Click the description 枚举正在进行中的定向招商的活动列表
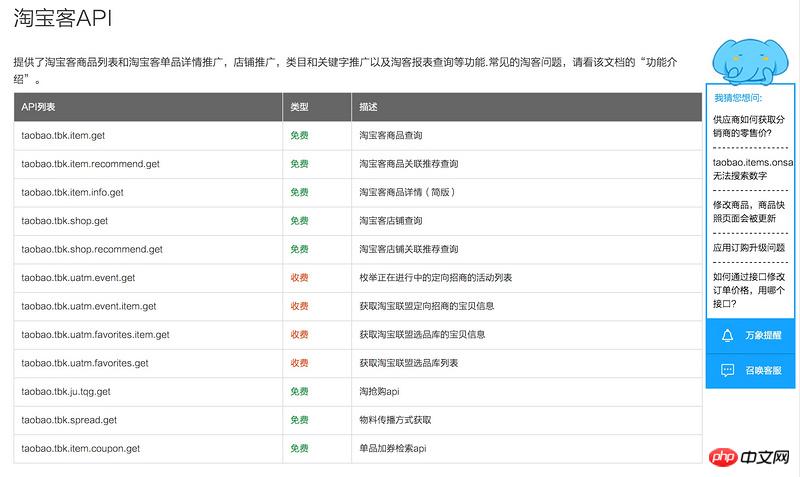The height and width of the screenshot is (477, 800). pyautogui.click(x=436, y=278)
